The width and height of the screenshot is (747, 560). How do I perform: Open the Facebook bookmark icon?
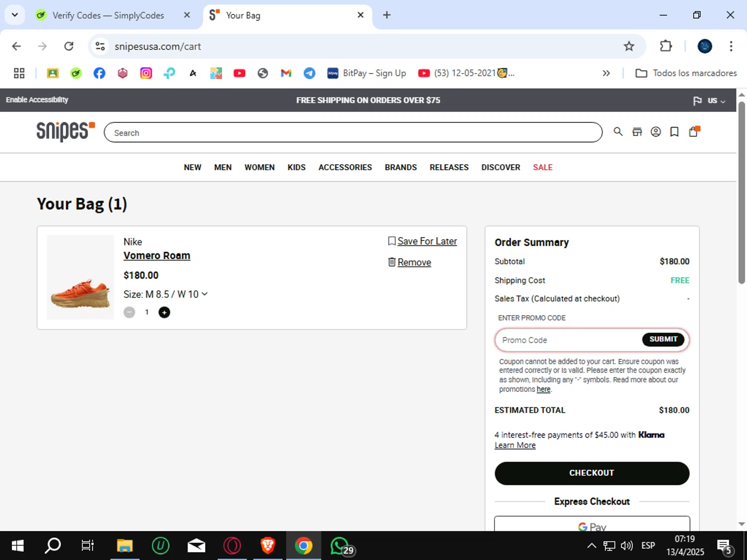pos(100,73)
